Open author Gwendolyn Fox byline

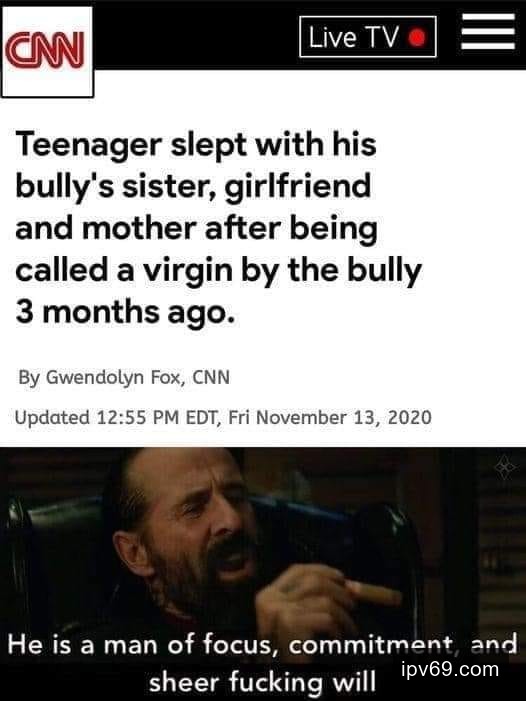pyautogui.click(x=124, y=378)
